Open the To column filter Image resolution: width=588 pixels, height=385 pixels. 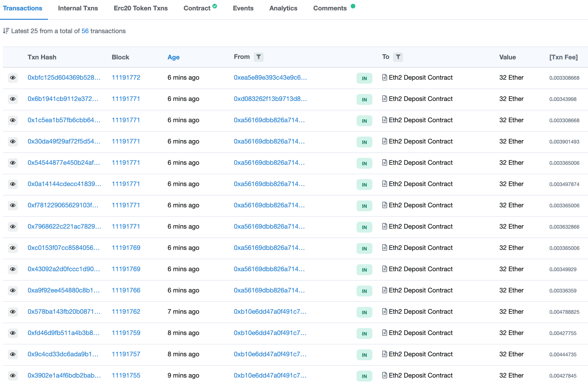point(398,57)
